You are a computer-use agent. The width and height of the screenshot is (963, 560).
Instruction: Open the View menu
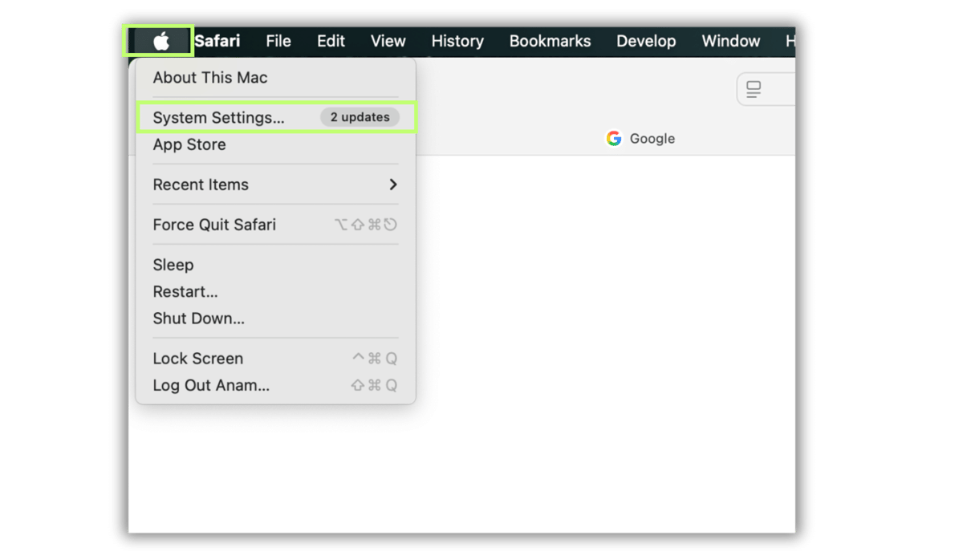tap(388, 41)
